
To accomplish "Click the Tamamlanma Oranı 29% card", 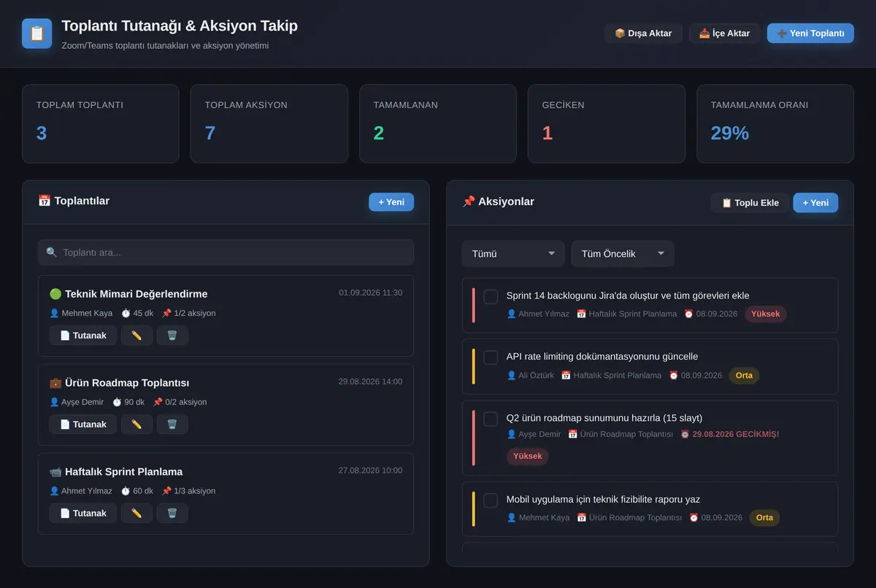I will 775,124.
